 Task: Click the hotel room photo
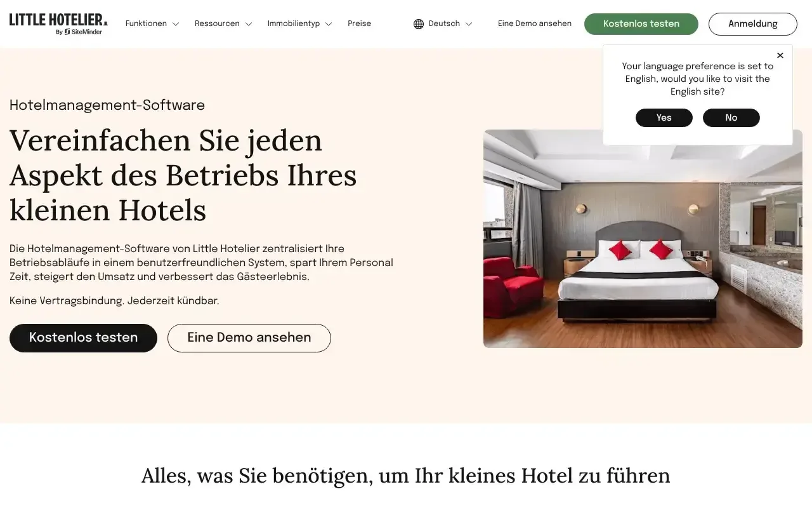click(643, 239)
